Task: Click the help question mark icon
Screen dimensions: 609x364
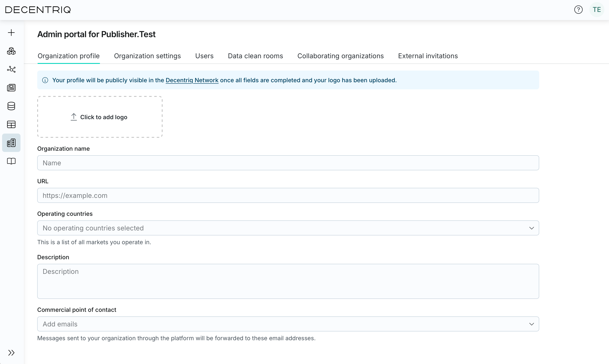Action: (x=578, y=10)
